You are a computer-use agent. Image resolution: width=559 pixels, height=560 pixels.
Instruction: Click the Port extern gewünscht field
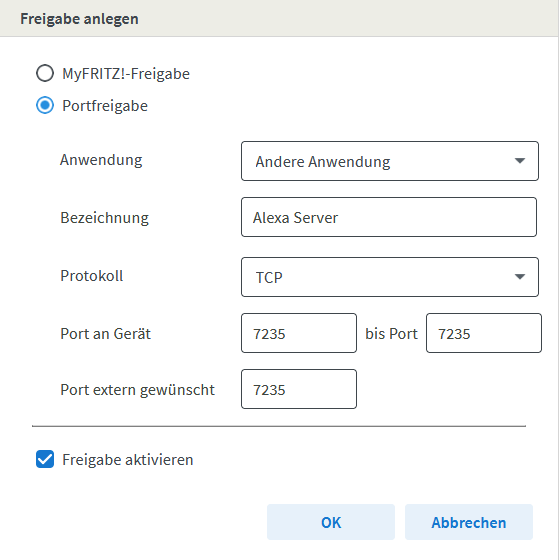(x=299, y=389)
